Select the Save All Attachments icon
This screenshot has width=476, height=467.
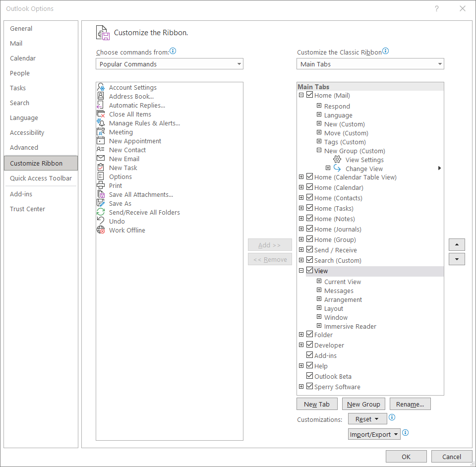click(x=101, y=194)
